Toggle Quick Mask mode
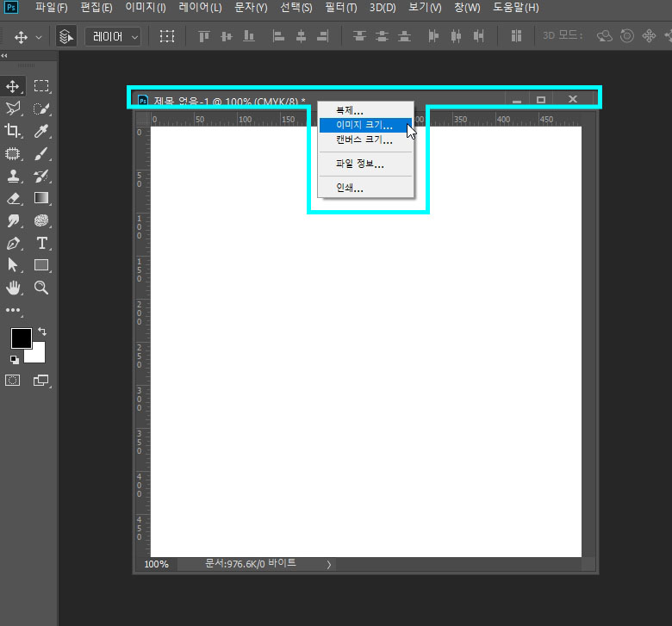 point(12,380)
